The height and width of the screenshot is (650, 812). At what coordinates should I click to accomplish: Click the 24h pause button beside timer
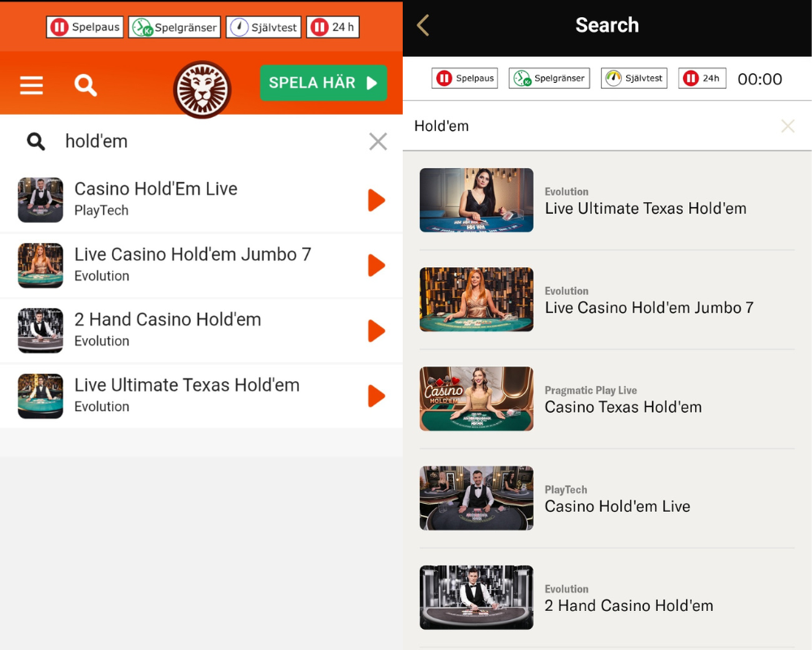(702, 78)
